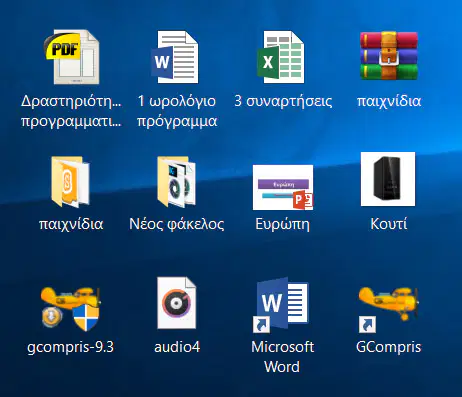Viewport: 462px width, 397px height.
Task: Select the Excel file 3 συναρτήσεις
Action: (281, 57)
